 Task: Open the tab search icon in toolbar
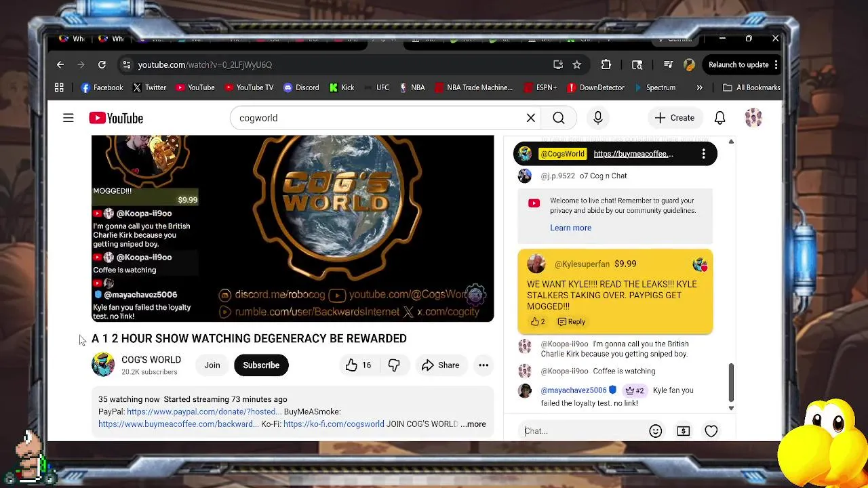pyautogui.click(x=637, y=64)
